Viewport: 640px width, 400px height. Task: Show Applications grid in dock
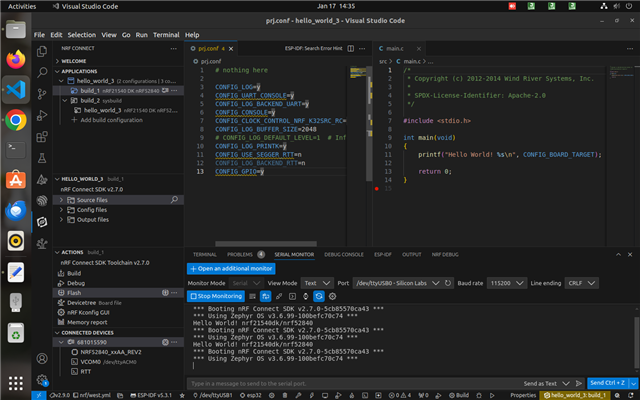pyautogui.click(x=16, y=383)
